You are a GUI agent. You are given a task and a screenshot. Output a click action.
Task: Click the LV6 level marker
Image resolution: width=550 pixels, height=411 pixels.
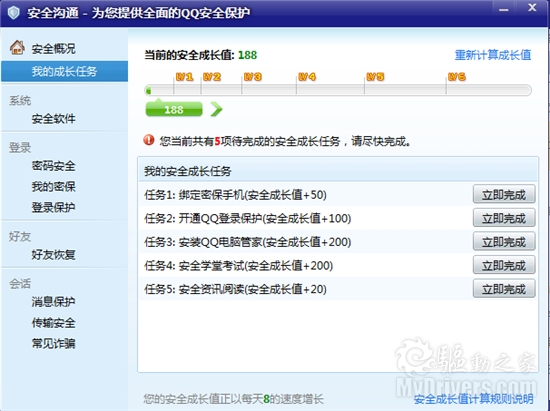pyautogui.click(x=457, y=77)
